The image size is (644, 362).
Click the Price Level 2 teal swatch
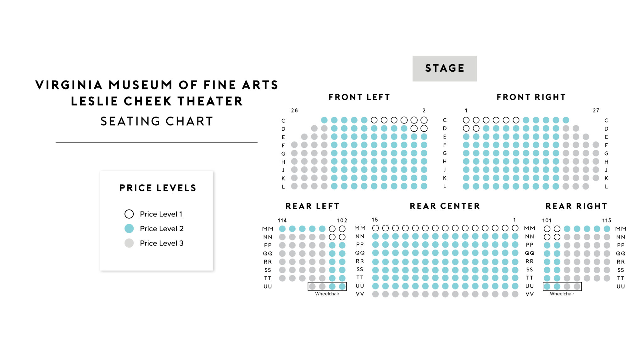pos(129,228)
